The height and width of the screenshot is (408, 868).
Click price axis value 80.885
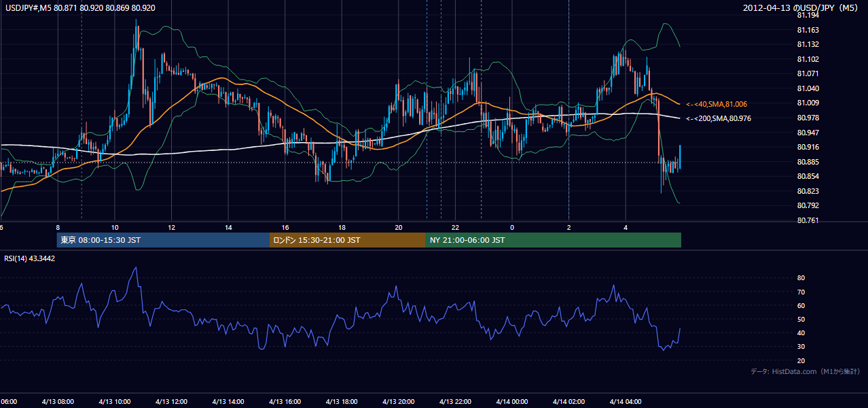pyautogui.click(x=808, y=162)
